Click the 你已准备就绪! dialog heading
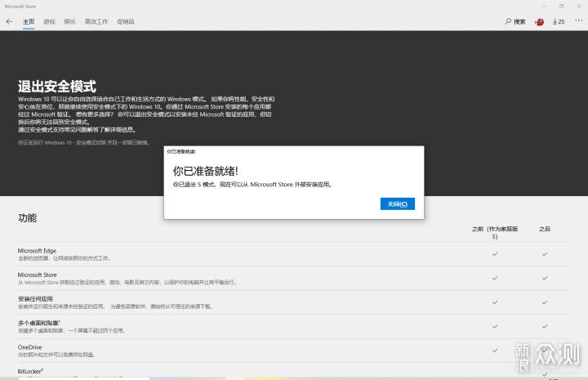Screen dimensions: 588x380 tap(205, 171)
